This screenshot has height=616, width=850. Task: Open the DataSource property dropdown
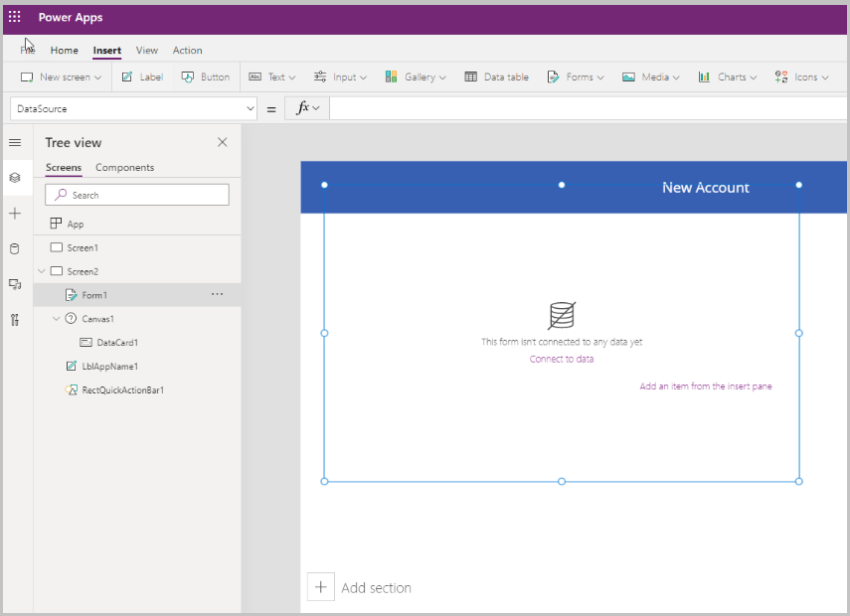pyautogui.click(x=133, y=108)
